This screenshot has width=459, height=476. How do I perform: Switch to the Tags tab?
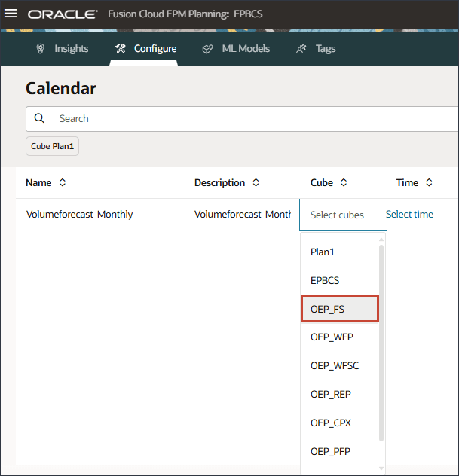point(316,49)
